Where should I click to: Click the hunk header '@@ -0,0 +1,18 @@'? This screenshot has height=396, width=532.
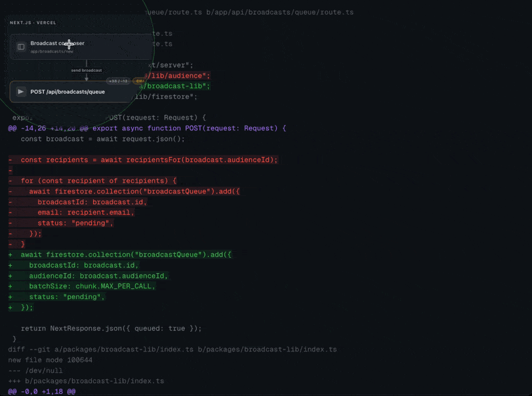(x=42, y=391)
